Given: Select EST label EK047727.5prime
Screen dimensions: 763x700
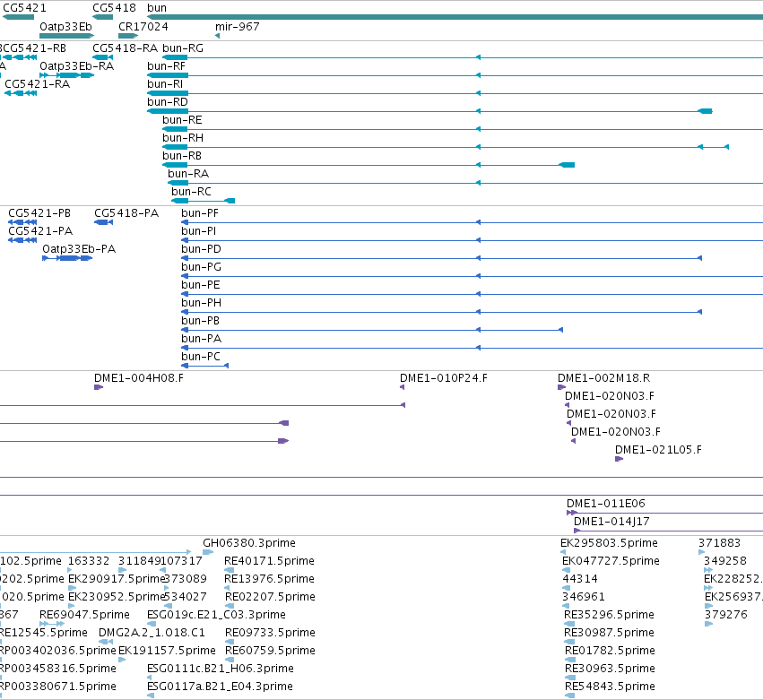Looking at the screenshot, I should (611, 561).
